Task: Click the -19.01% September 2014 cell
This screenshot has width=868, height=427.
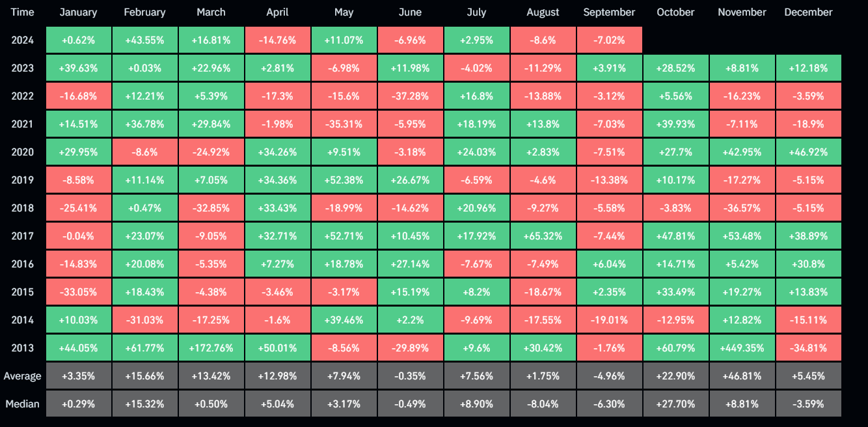Action: 609,320
